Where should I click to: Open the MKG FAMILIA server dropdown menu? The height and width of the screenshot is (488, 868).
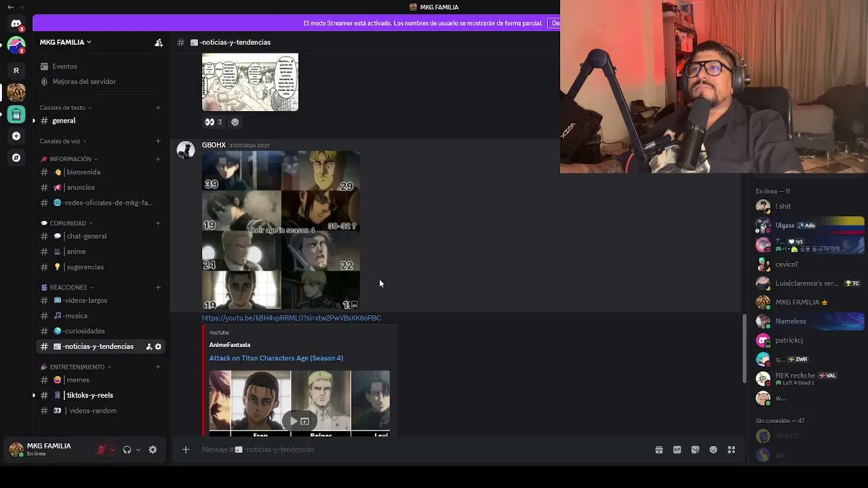click(66, 42)
